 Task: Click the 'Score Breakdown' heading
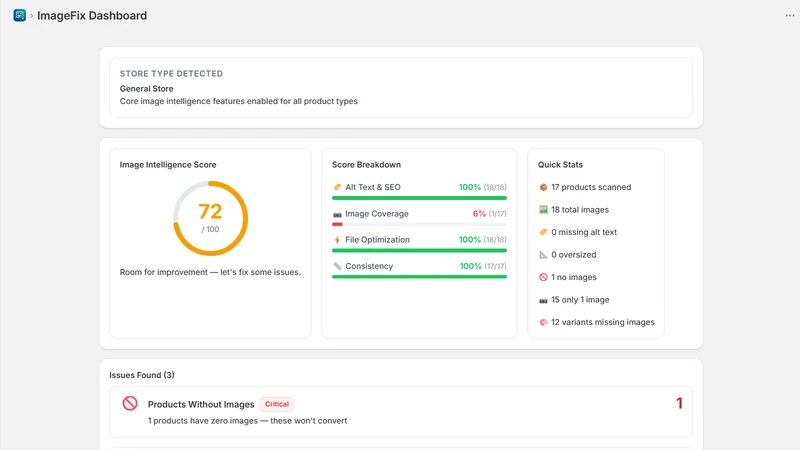pos(366,165)
